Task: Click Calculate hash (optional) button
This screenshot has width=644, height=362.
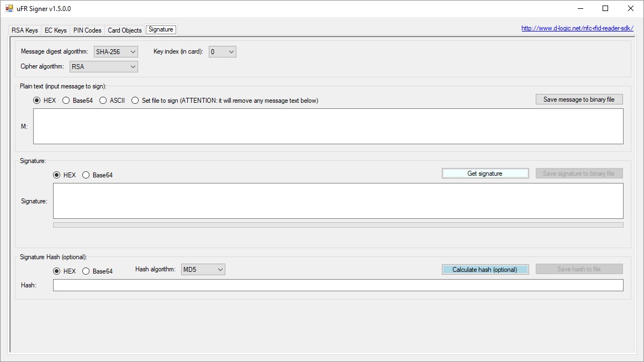Action: 485,270
